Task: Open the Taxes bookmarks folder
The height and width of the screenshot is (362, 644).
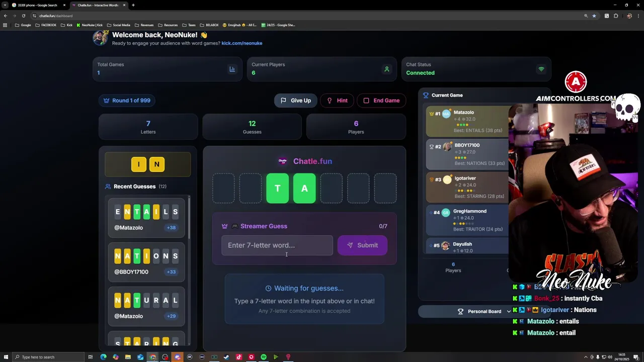Action: tap(189, 25)
